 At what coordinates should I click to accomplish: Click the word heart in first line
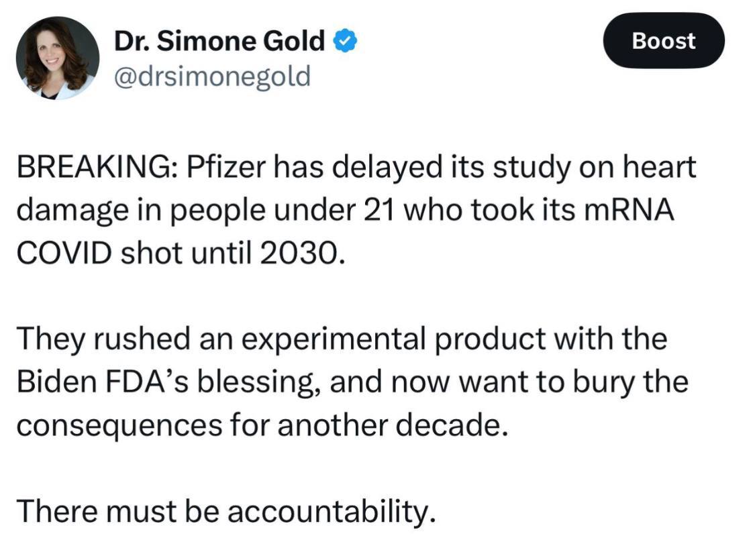click(659, 167)
